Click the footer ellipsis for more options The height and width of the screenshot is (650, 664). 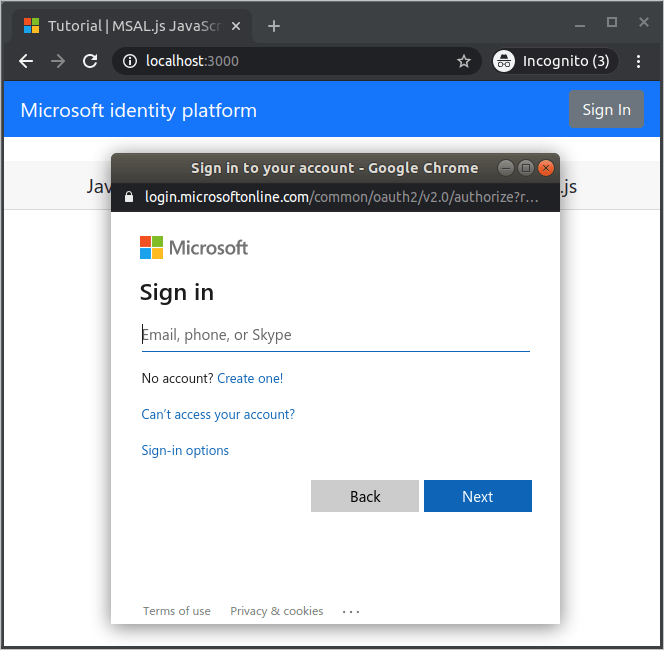coord(351,611)
